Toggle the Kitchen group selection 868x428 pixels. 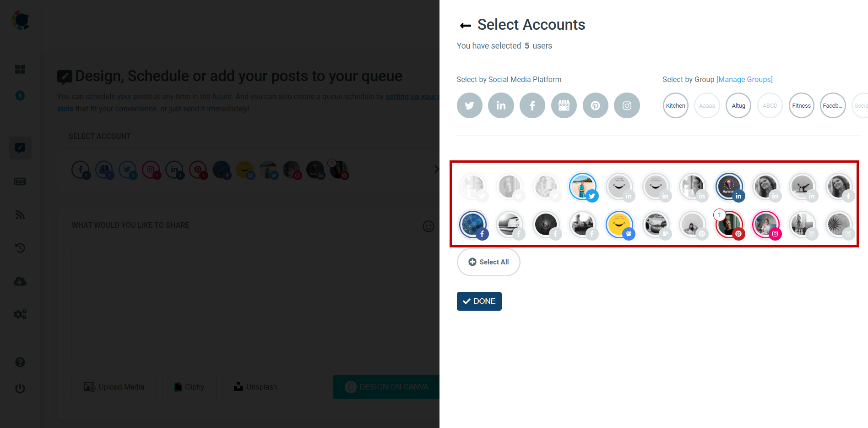point(675,105)
